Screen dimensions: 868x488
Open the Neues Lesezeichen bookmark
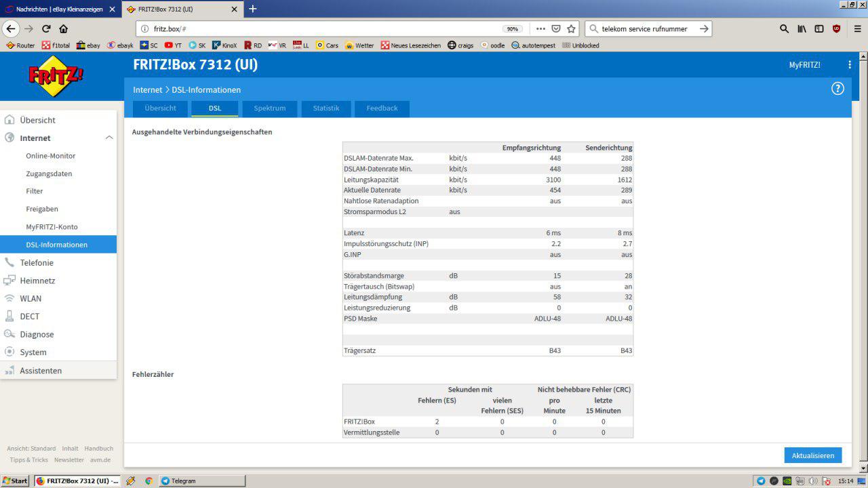pyautogui.click(x=411, y=45)
